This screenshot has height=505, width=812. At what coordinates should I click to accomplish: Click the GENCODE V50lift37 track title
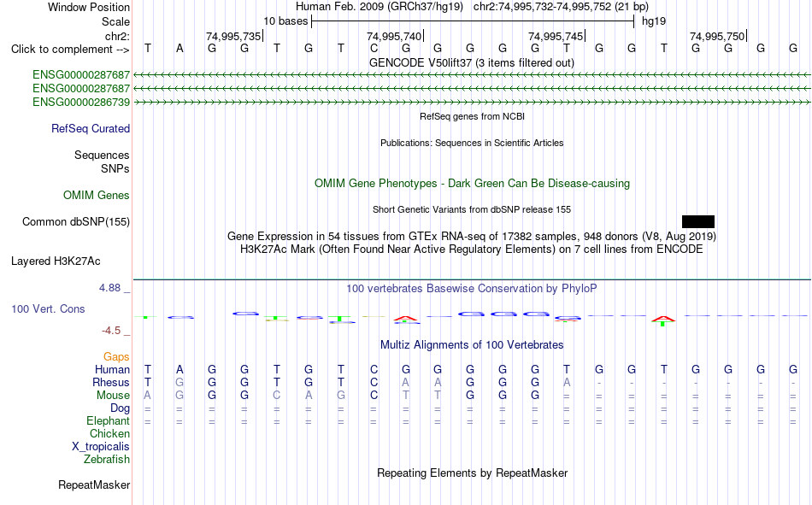[x=472, y=62]
